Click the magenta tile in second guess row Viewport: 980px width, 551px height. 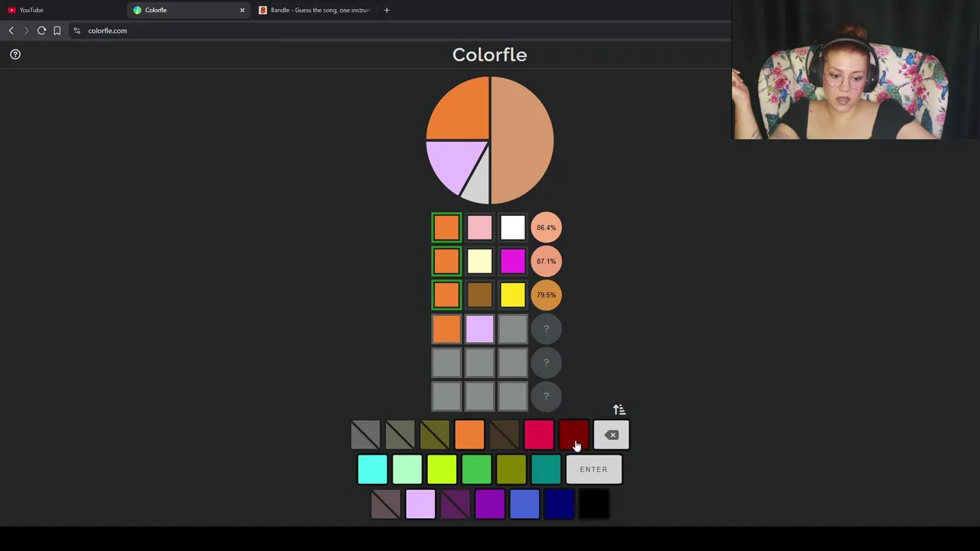tap(513, 261)
